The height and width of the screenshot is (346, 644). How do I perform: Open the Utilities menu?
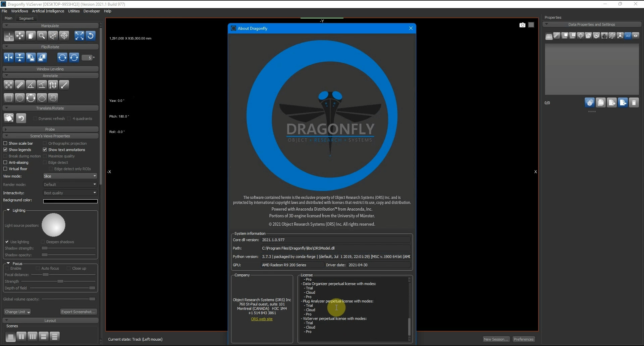74,11
